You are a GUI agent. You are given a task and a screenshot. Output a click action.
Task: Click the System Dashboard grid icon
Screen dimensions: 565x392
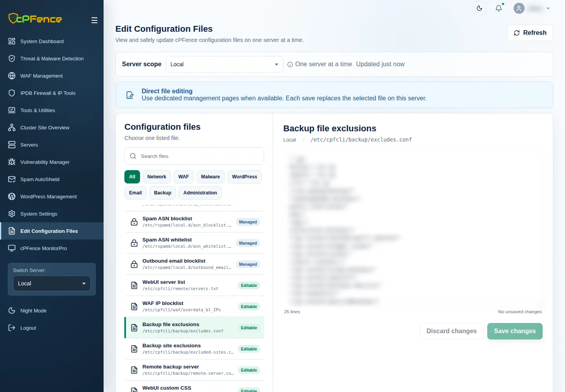pos(12,41)
